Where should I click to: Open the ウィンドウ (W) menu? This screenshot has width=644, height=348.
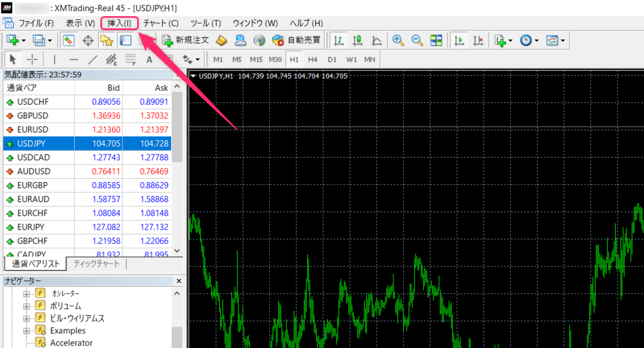pos(255,23)
